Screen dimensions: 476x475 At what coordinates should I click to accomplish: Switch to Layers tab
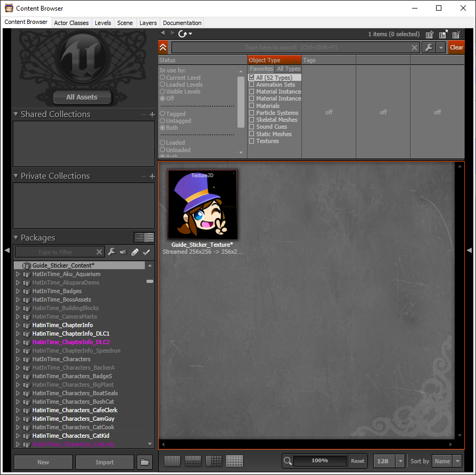click(148, 23)
